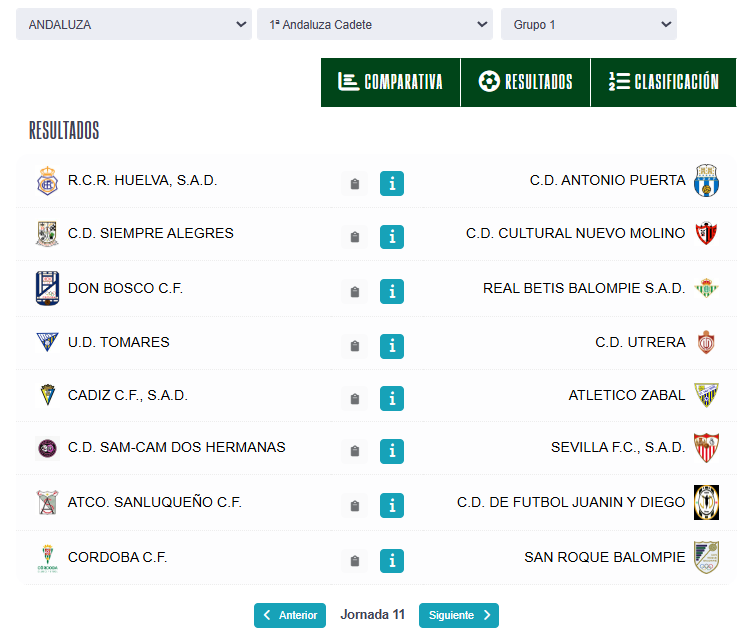Click the Atletico Zabal club crest
Image resolution: width=751 pixels, height=639 pixels.
pyautogui.click(x=706, y=395)
